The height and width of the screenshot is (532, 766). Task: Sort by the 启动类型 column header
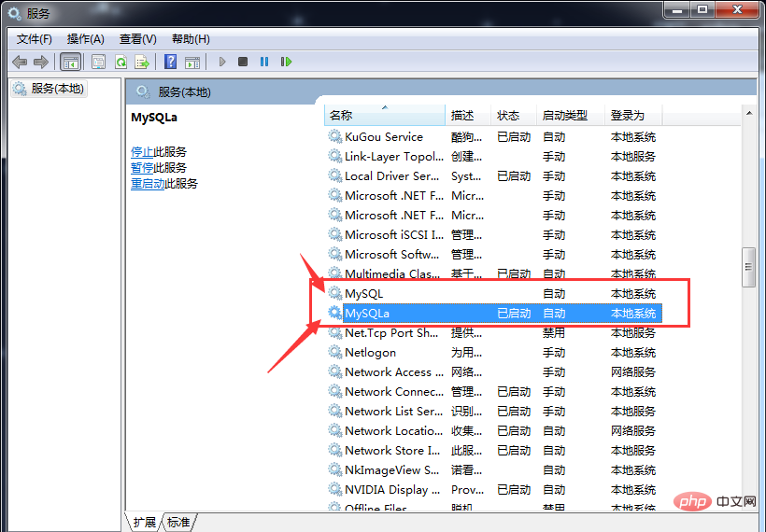pos(571,115)
